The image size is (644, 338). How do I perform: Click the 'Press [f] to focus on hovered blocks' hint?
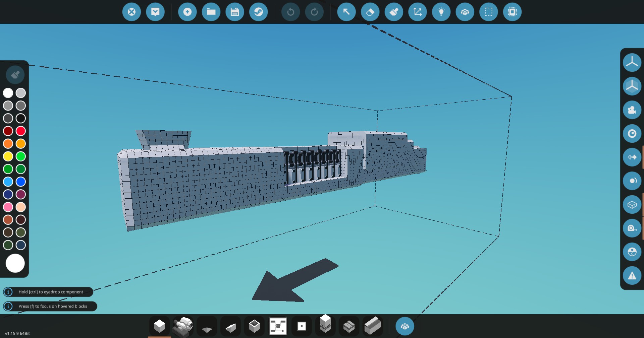click(x=50, y=306)
